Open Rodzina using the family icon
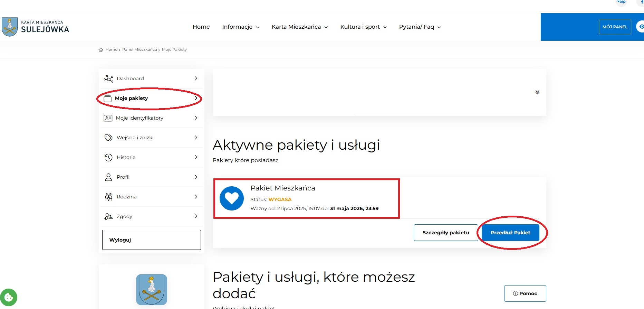This screenshot has height=309, width=644. click(x=108, y=197)
